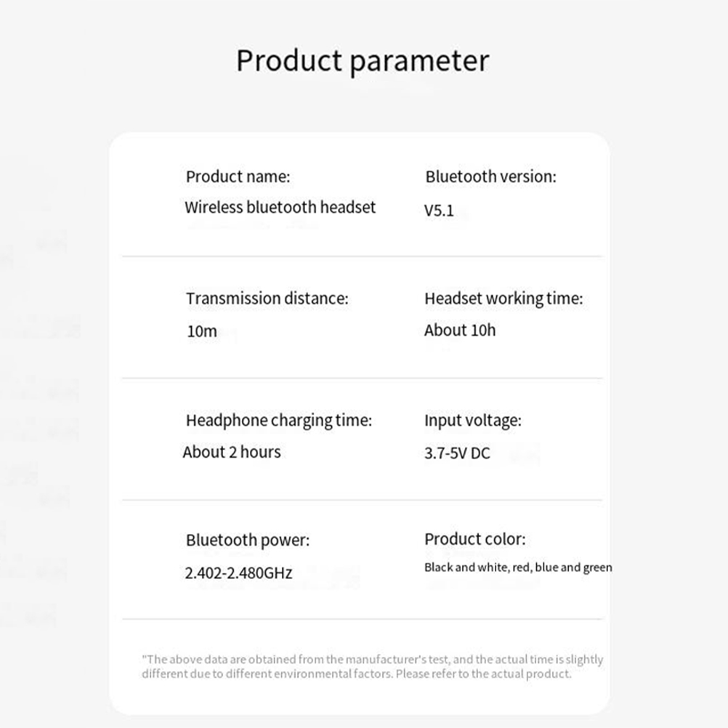728x728 pixels.
Task: Select the "Headset working time:" label
Action: [503, 299]
